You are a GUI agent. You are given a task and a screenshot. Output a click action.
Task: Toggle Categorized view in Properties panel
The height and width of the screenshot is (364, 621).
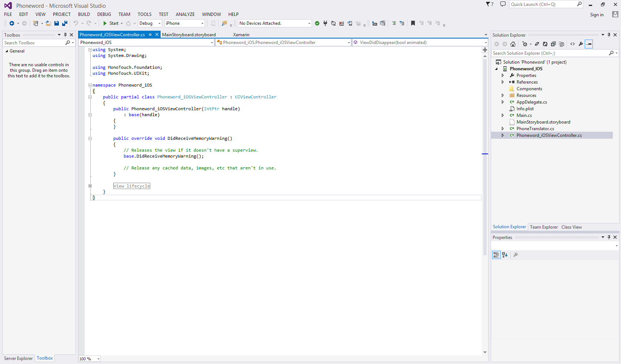(x=496, y=255)
